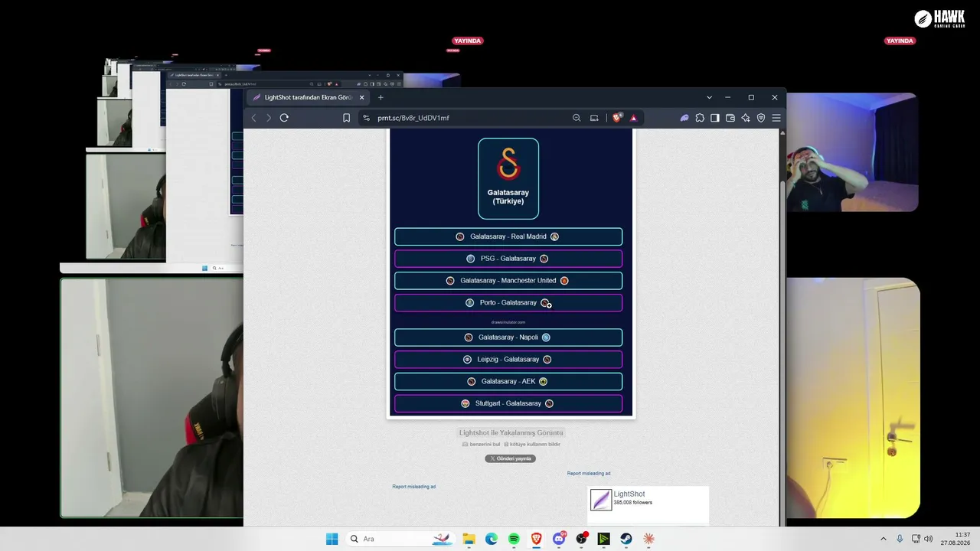
Task: Reload the prnt.sc page
Action: pos(284,118)
